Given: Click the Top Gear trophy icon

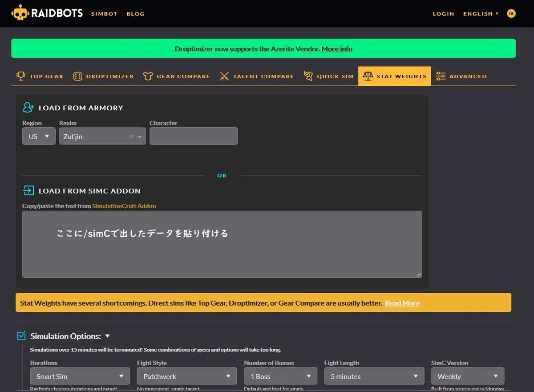Looking at the screenshot, I should pyautogui.click(x=21, y=76).
